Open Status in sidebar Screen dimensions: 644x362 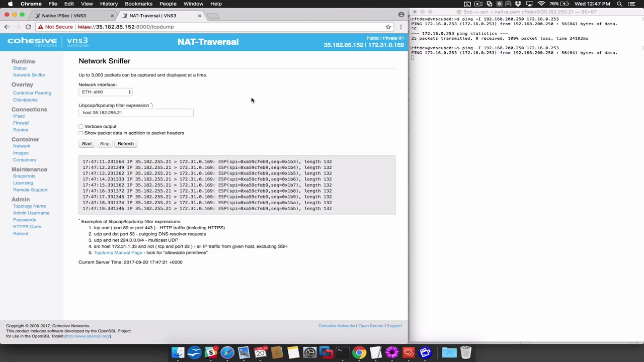coord(20,68)
